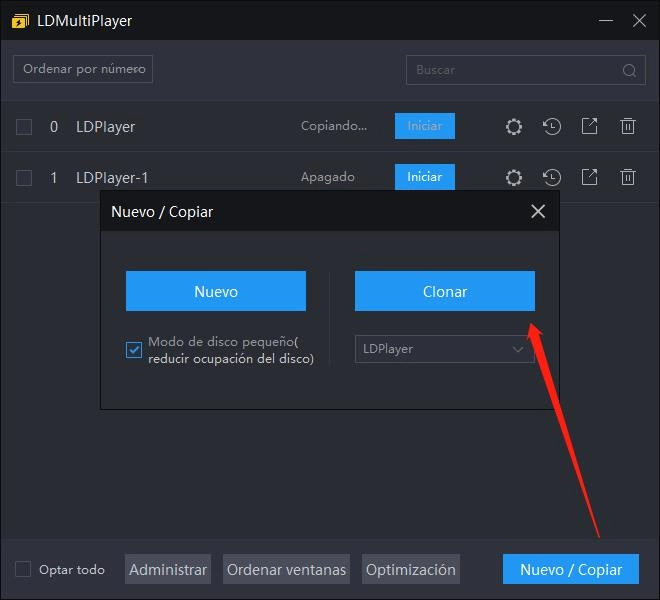Image resolution: width=660 pixels, height=600 pixels.
Task: Open the Administrar button
Action: (x=168, y=569)
